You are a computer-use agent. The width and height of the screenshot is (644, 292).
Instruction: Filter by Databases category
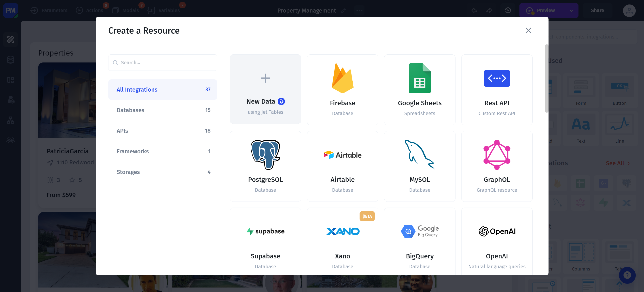click(x=163, y=110)
